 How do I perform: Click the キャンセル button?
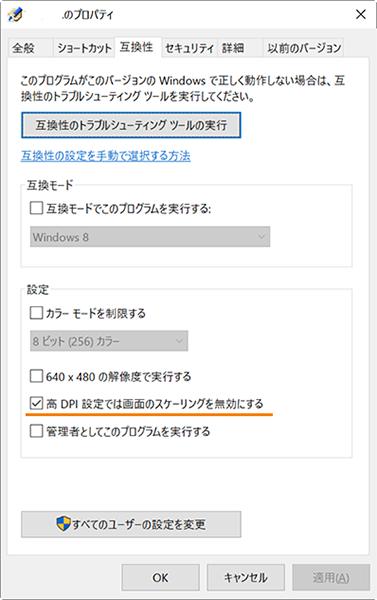click(x=246, y=577)
